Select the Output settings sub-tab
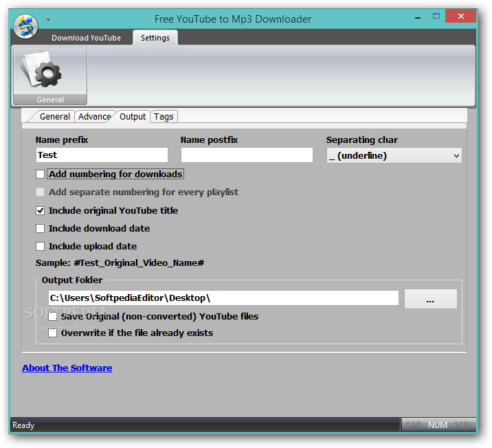 coord(133,117)
